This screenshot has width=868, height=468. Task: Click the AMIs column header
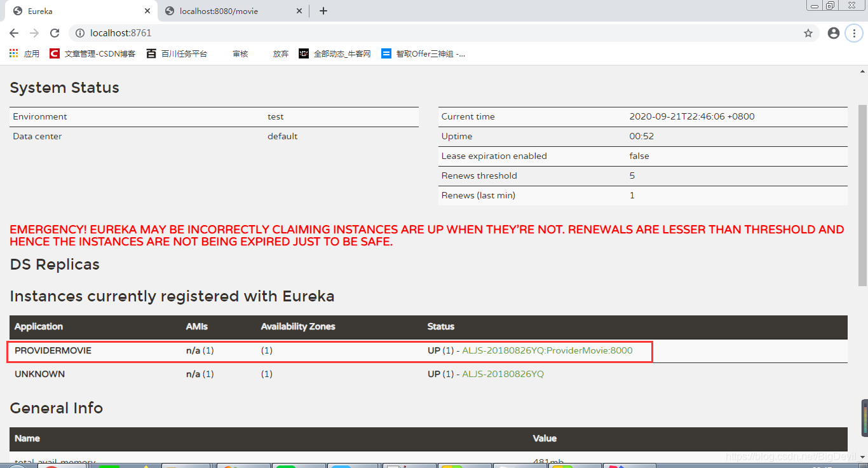(197, 327)
